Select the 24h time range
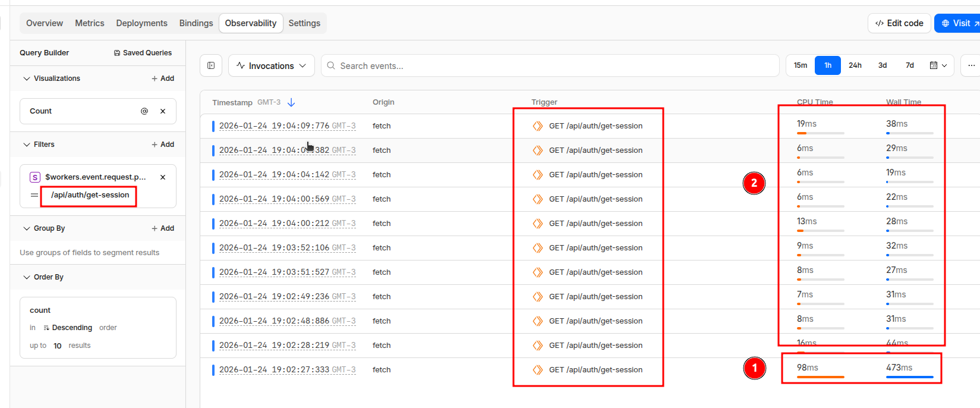The height and width of the screenshot is (408, 980). [x=855, y=65]
